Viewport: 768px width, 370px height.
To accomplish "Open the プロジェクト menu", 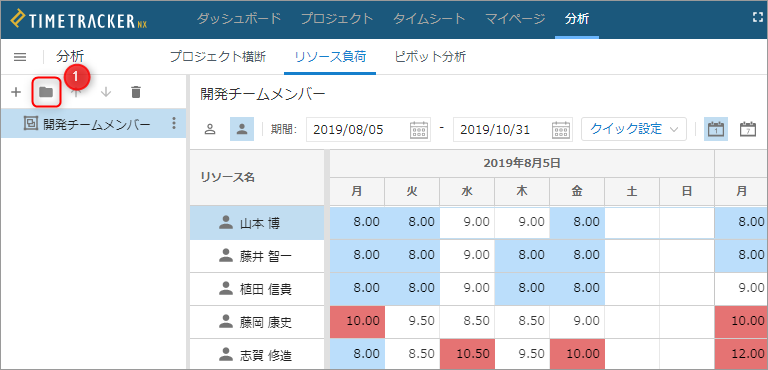I will tap(337, 19).
